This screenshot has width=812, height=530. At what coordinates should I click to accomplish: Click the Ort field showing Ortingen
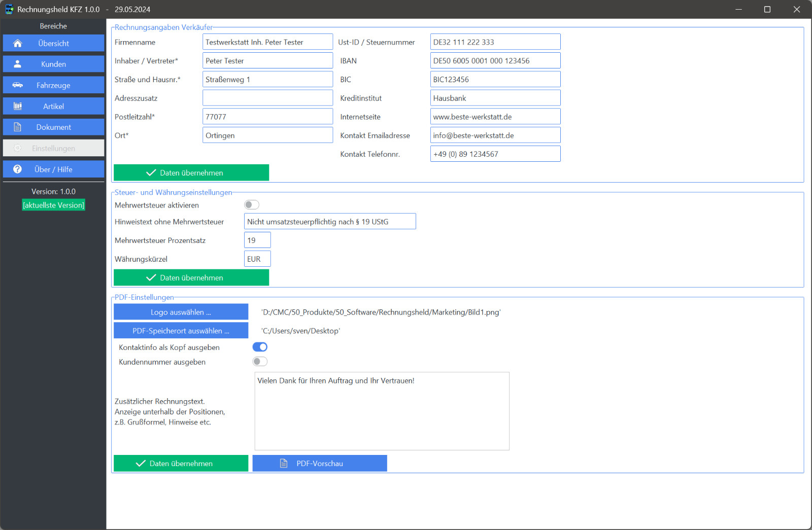[x=267, y=135]
